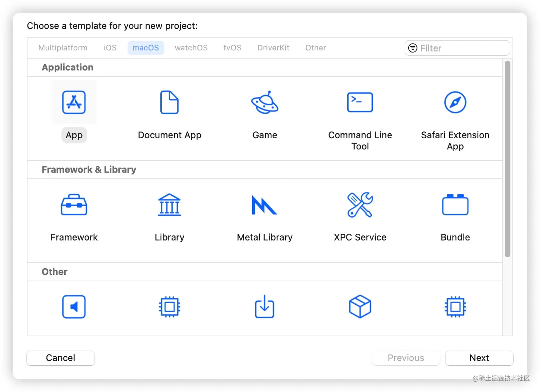Choose the XPC Service tools icon
Viewport: 540px width, 392px height.
[x=360, y=205]
